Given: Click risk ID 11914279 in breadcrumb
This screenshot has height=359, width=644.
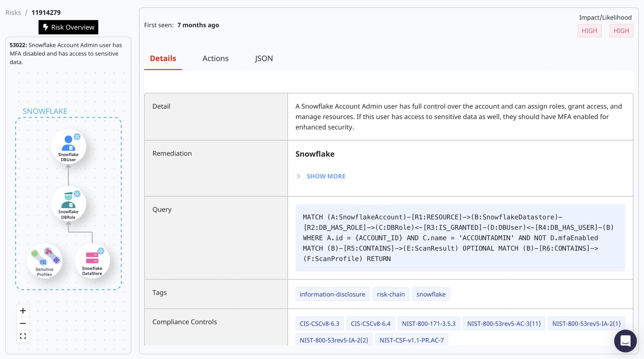Looking at the screenshot, I should pos(46,13).
